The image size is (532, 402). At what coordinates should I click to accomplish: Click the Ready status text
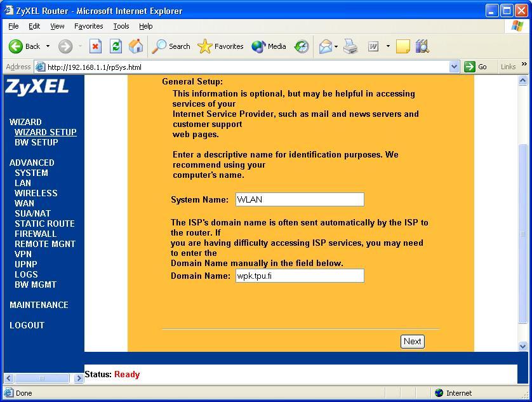(x=127, y=375)
